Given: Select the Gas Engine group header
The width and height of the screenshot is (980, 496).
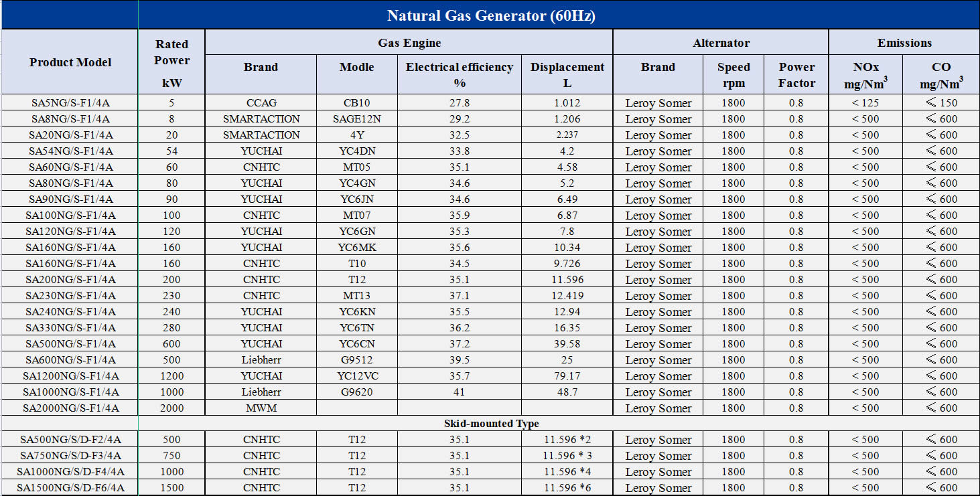Looking at the screenshot, I should pyautogui.click(x=409, y=43).
